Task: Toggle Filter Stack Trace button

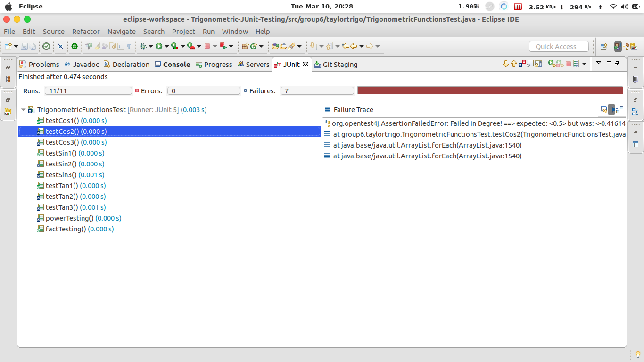Action: tap(611, 110)
